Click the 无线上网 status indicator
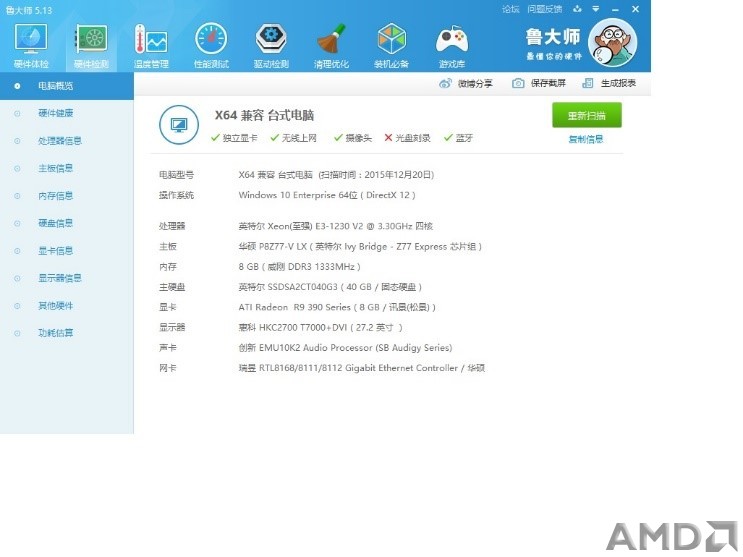This screenshot has height=557, width=743. click(293, 138)
